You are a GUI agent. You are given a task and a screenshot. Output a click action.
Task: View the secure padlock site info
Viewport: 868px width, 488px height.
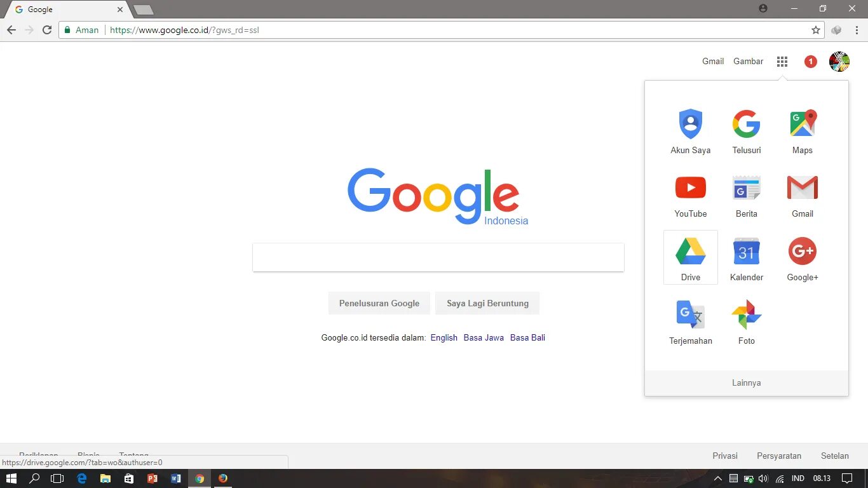[x=68, y=30]
